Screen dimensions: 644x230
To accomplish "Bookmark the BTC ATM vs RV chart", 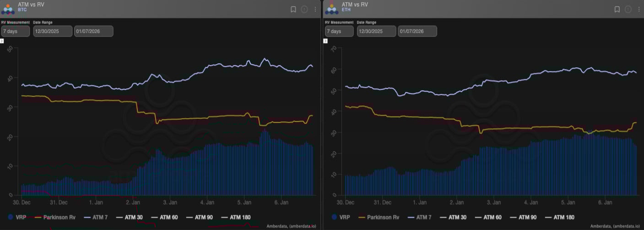I will tap(293, 9).
